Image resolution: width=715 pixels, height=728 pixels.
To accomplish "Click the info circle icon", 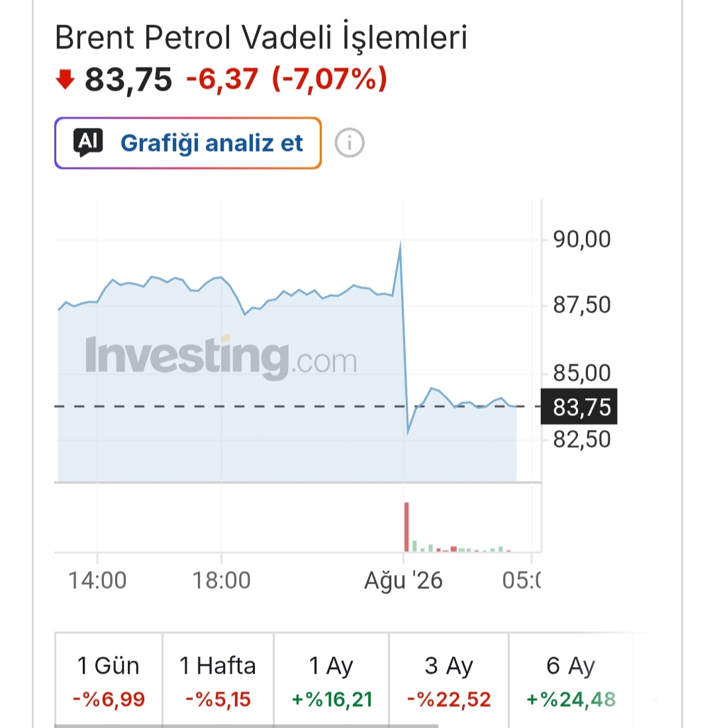I will point(350,142).
